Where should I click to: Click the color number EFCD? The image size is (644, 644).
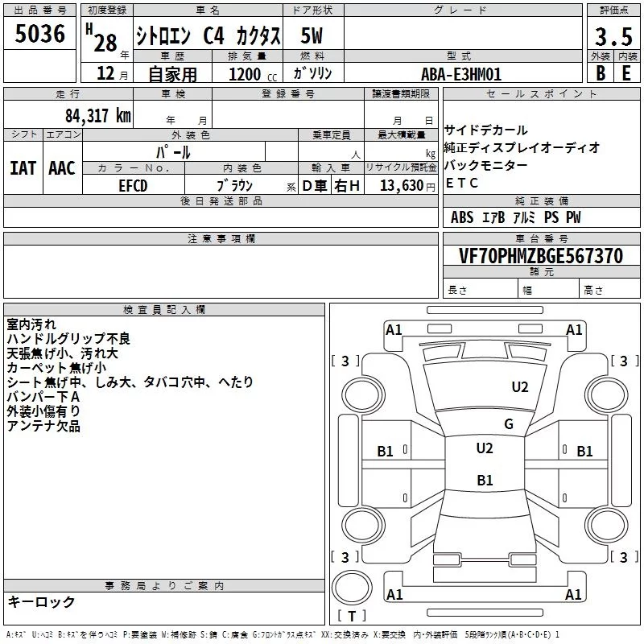(x=134, y=185)
